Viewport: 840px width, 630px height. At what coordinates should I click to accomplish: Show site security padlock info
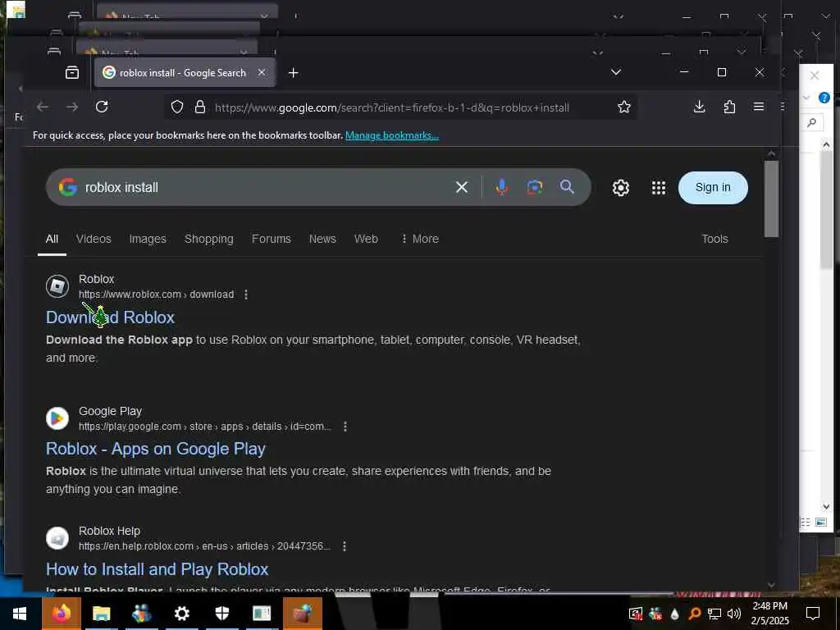coord(200,107)
